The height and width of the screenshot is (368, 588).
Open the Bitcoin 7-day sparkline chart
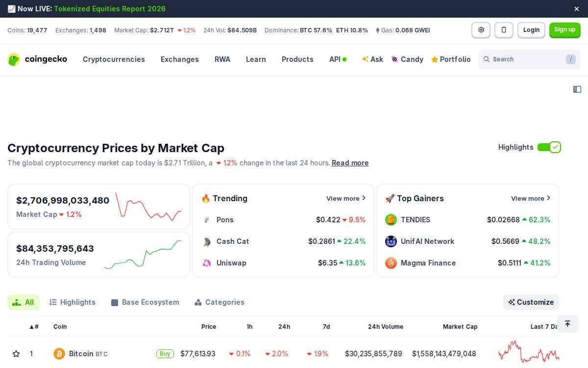(x=529, y=352)
